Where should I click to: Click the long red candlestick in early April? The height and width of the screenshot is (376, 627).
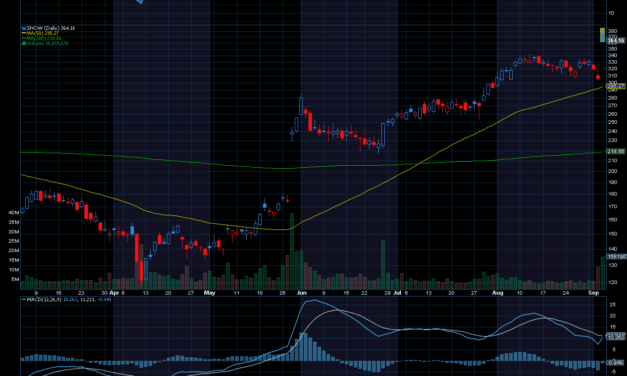point(136,248)
